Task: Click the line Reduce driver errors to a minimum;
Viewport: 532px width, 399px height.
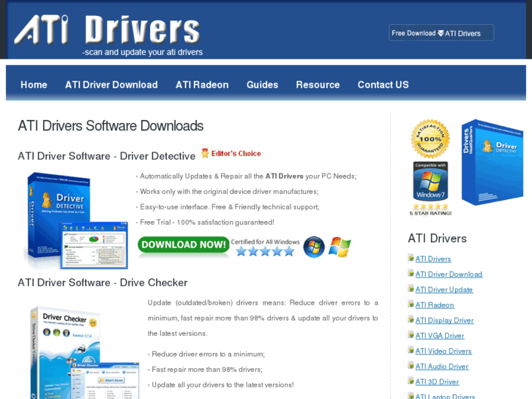Action: [x=206, y=354]
